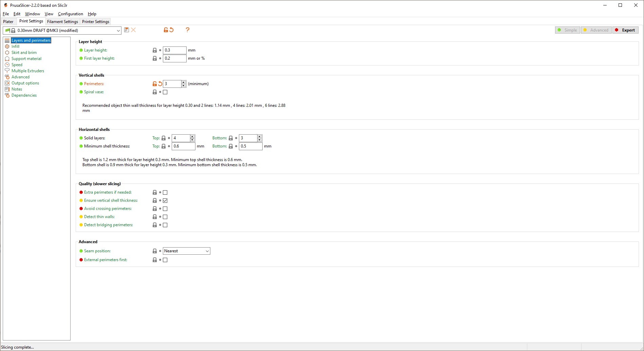Screen dimensions: 644x351
Task: Click the revert arrow icon beside Perimeters
Action: (160, 84)
